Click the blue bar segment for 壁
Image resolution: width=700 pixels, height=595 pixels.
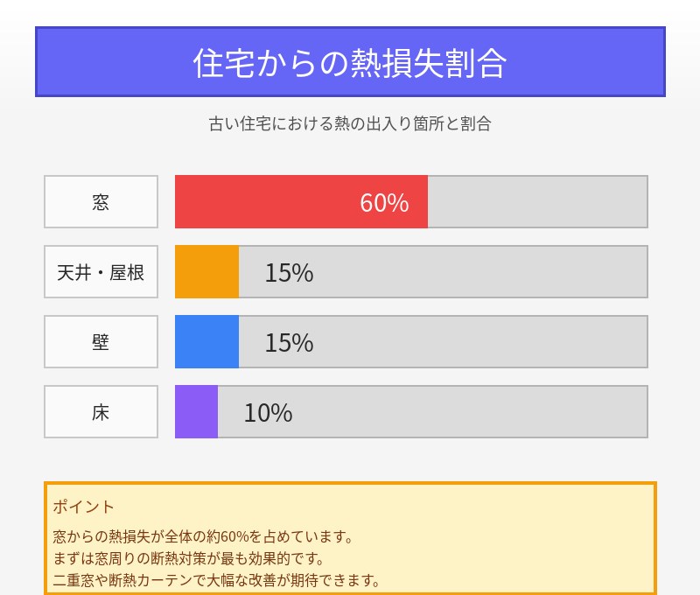206,342
